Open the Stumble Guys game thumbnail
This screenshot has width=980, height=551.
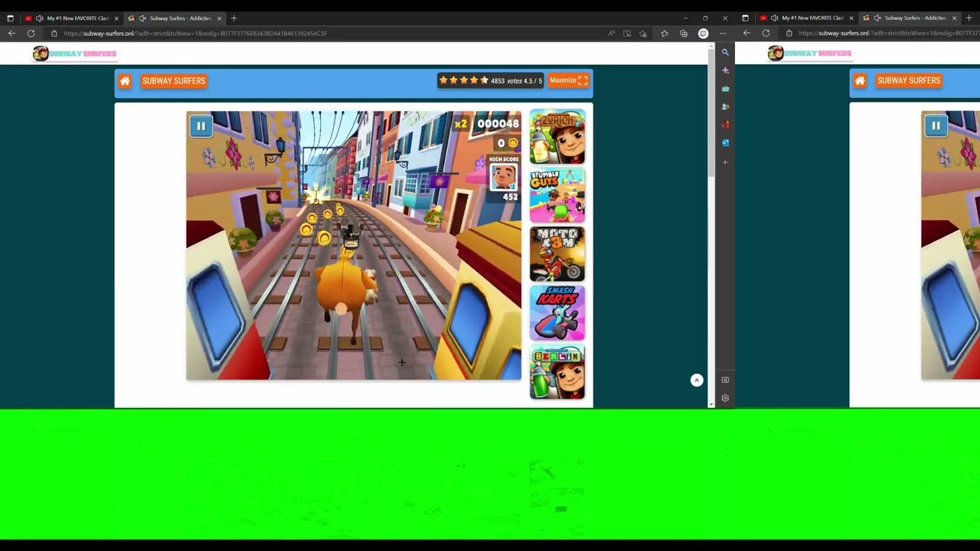point(557,196)
